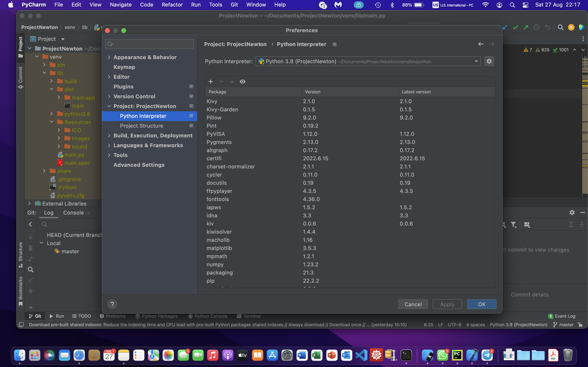Switch to the Git Console tab
Viewport: 588px width, 367px height.
point(73,213)
